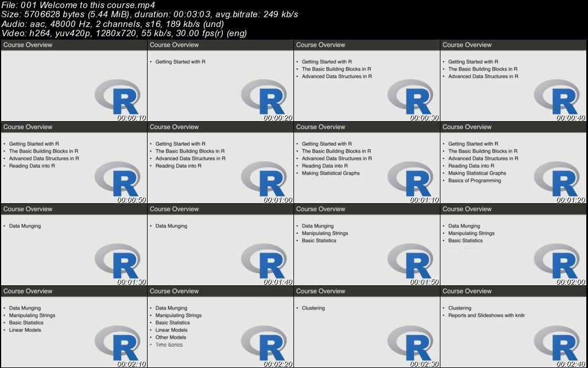Viewport: 588px width, 368px height.
Task: Click 'Clustering' in the 00:02:30 frame
Action: coord(313,308)
